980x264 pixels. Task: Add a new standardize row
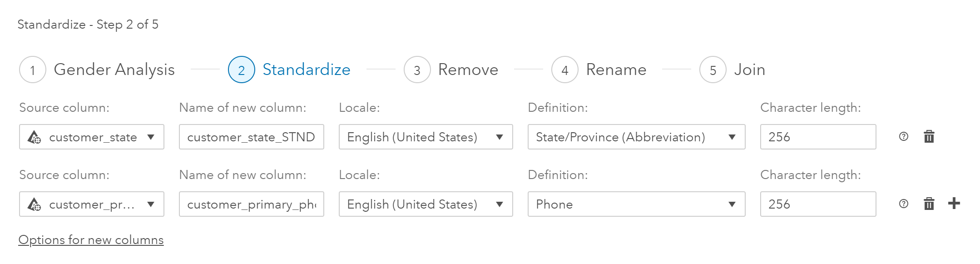click(x=954, y=204)
